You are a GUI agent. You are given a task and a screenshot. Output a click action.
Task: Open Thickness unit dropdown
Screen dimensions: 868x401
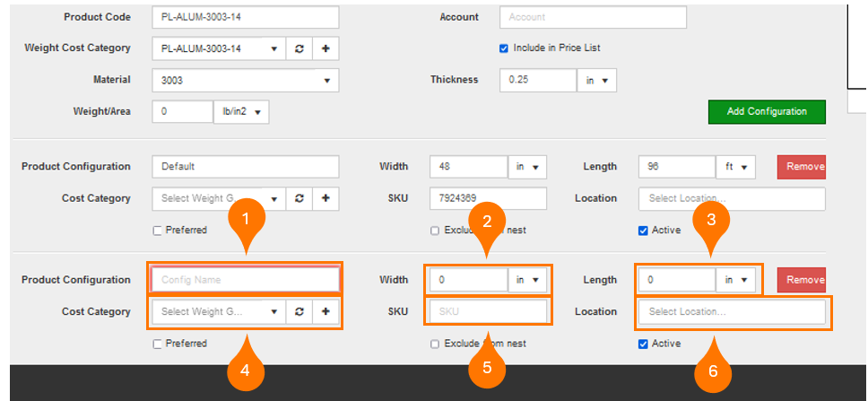[x=596, y=81]
